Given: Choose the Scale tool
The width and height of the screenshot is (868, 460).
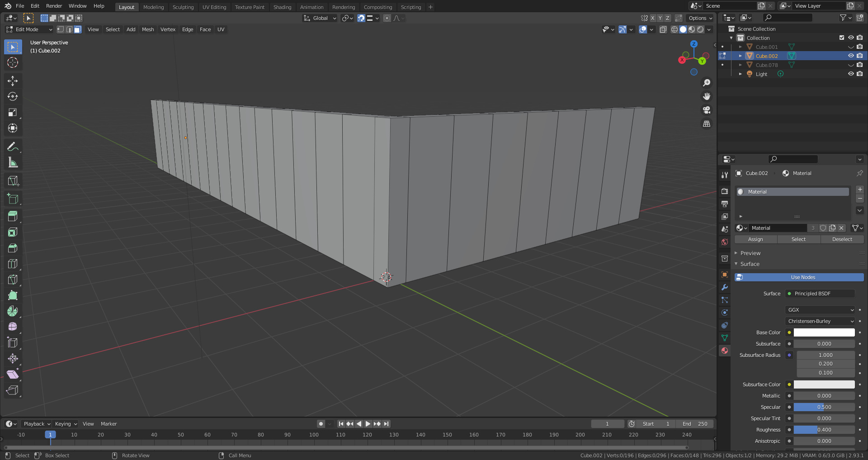Looking at the screenshot, I should [x=13, y=113].
